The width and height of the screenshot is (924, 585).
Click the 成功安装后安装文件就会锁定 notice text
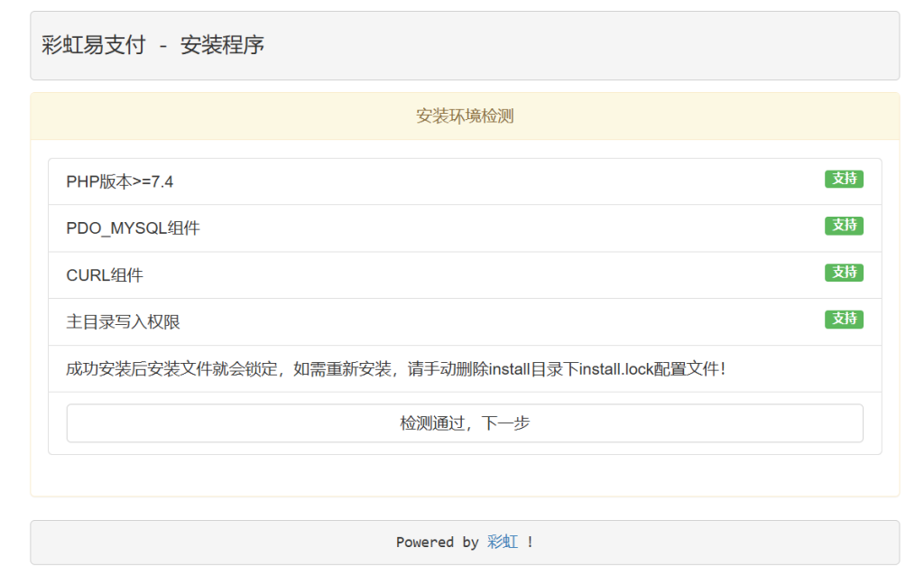coord(171,369)
